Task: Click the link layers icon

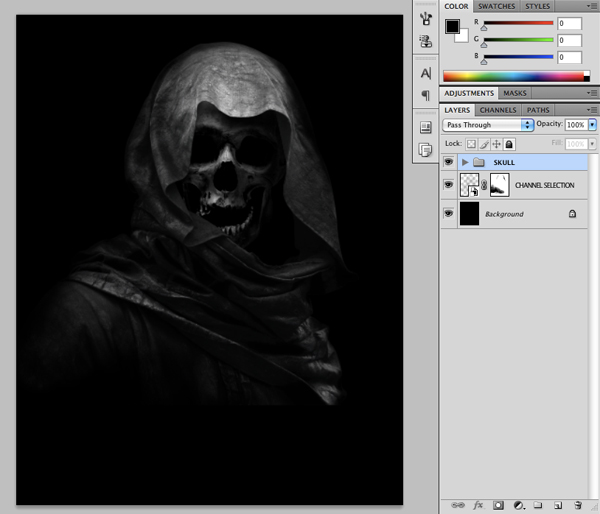Action: click(457, 506)
